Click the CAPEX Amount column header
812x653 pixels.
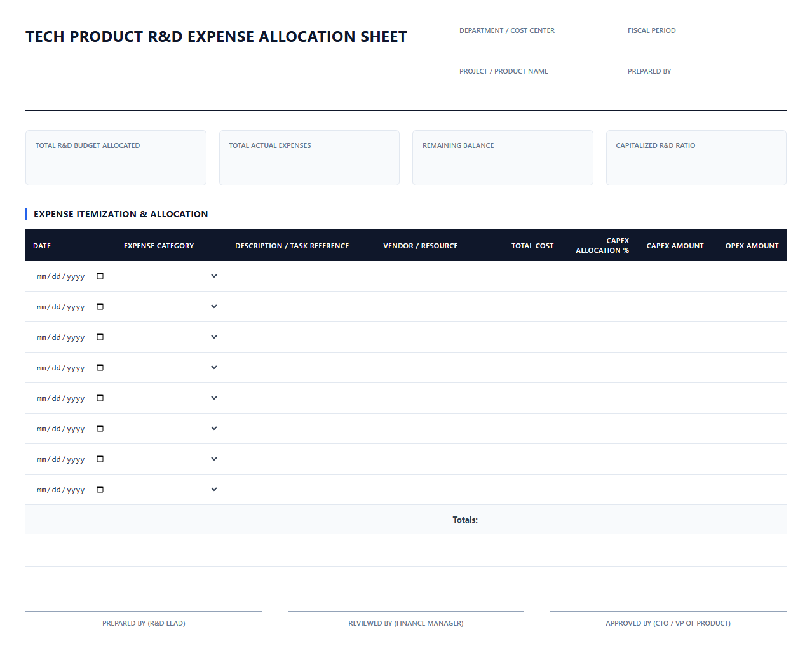[x=675, y=246]
